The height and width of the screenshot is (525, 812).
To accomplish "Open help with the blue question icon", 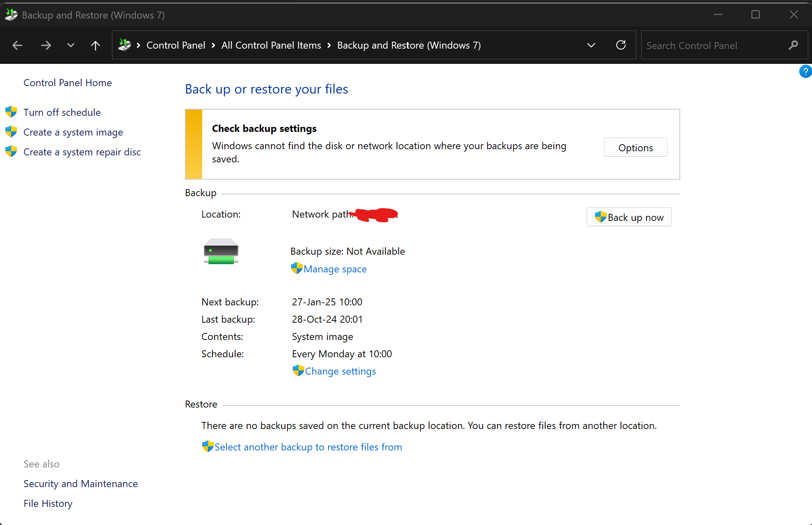I will [805, 71].
